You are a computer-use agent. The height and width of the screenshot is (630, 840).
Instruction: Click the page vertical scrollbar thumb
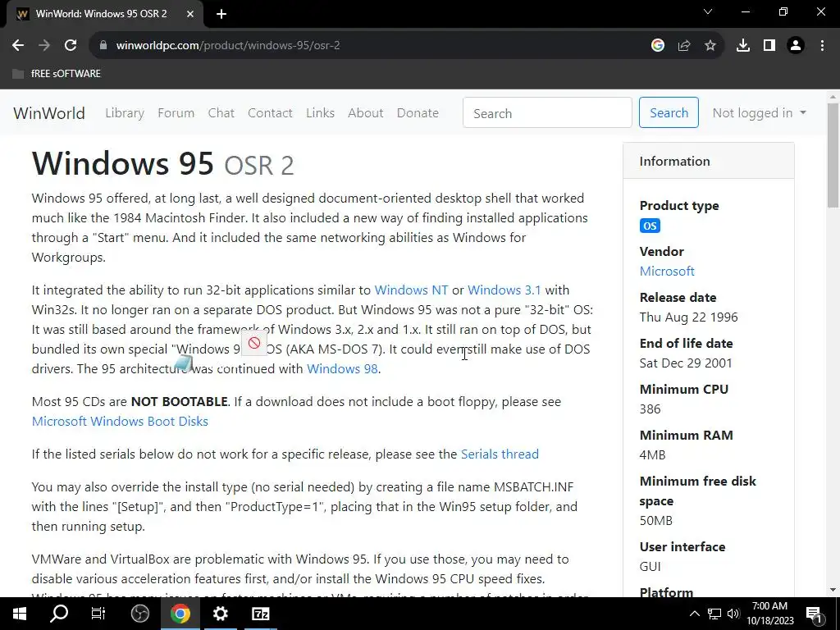click(x=833, y=155)
